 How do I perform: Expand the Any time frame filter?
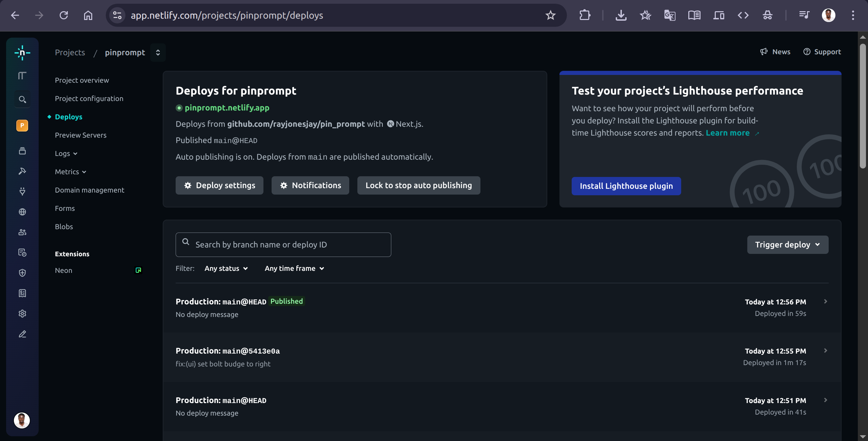(x=294, y=268)
